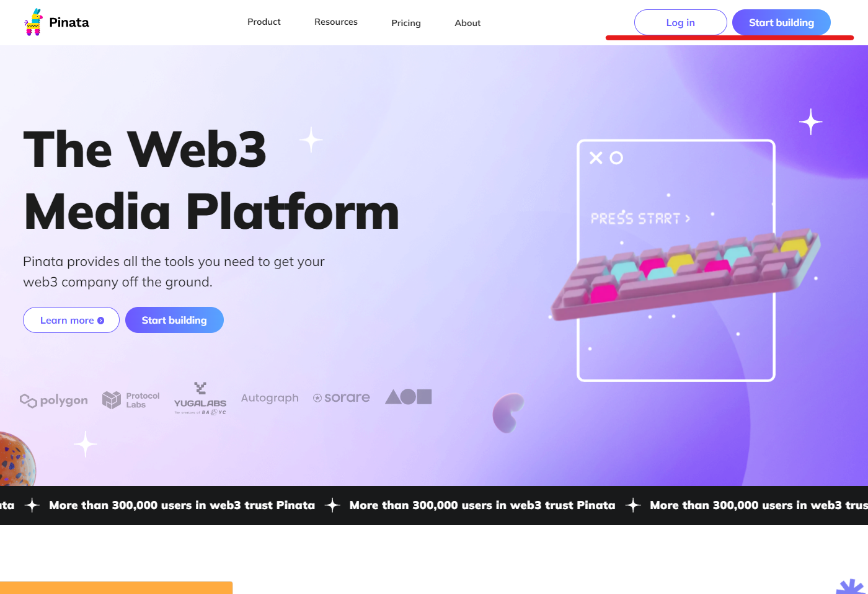
Task: Click the PRESS START text in the illustration
Action: (640, 218)
